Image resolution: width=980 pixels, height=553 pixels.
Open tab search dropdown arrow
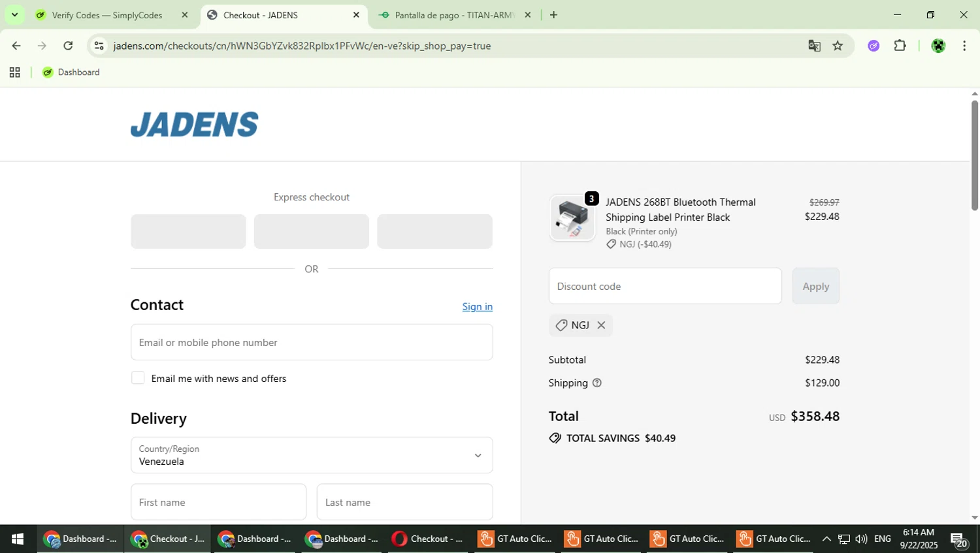[x=14, y=15]
